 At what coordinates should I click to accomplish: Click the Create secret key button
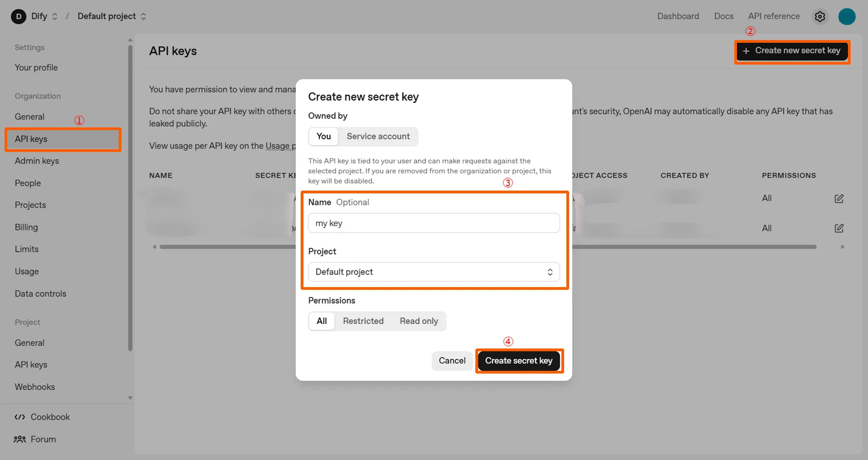(x=519, y=361)
